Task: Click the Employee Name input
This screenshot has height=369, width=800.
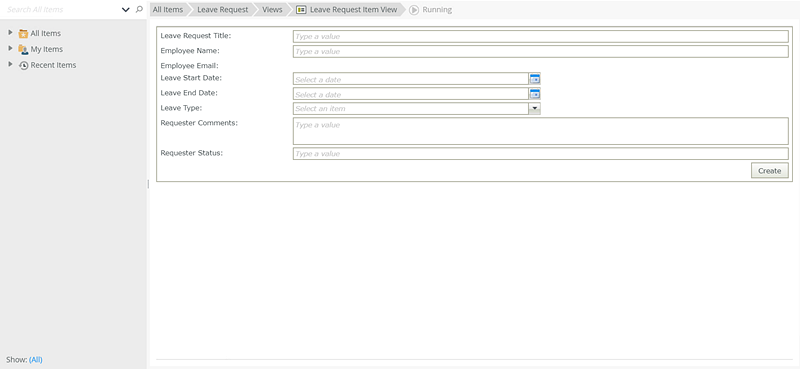Action: tap(541, 52)
